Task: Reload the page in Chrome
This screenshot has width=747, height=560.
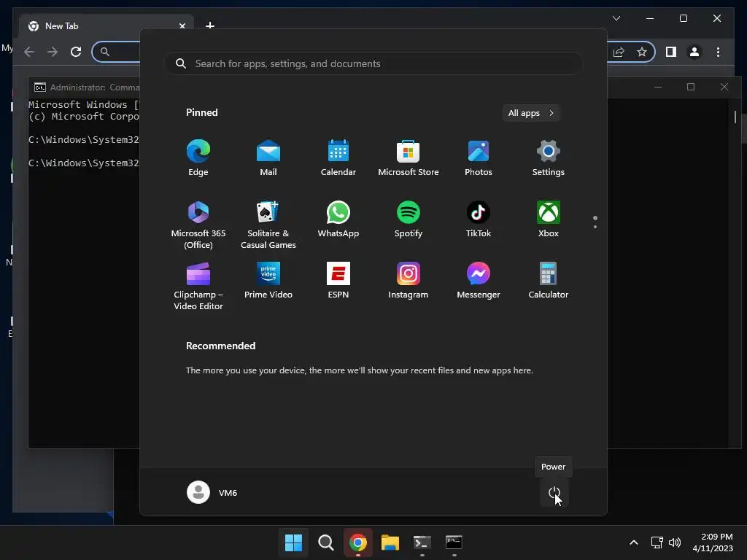Action: (x=76, y=52)
